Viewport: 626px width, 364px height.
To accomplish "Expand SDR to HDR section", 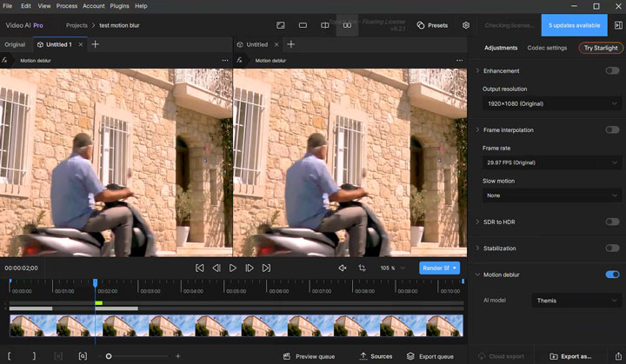I will pyautogui.click(x=477, y=222).
